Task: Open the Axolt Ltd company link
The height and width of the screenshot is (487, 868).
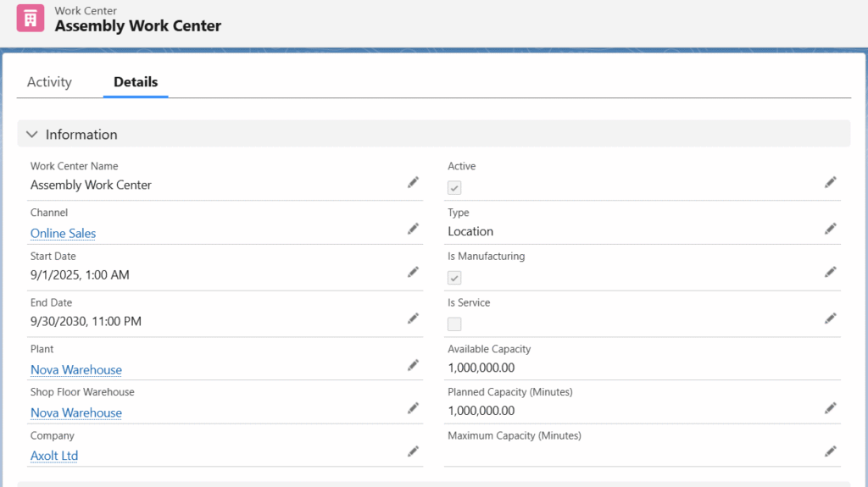Action: [x=54, y=456]
